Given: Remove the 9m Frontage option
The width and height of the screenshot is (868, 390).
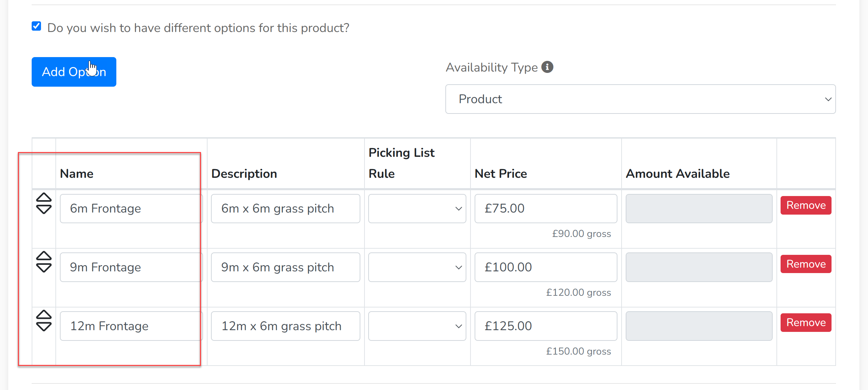Looking at the screenshot, I should tap(806, 264).
